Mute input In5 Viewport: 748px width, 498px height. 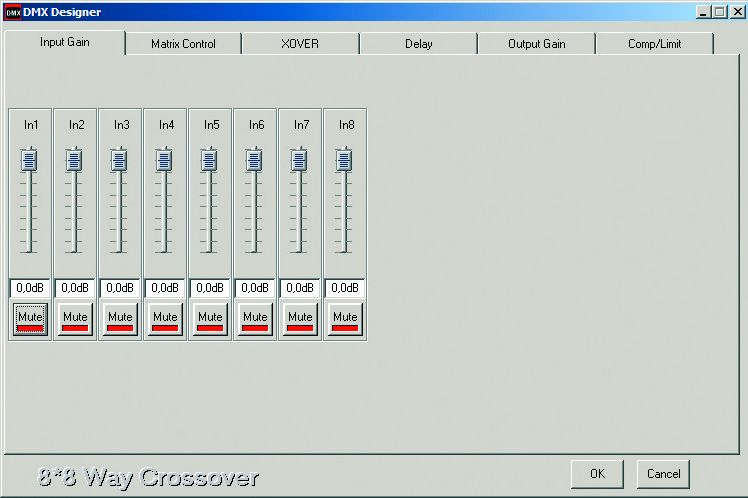click(x=210, y=319)
